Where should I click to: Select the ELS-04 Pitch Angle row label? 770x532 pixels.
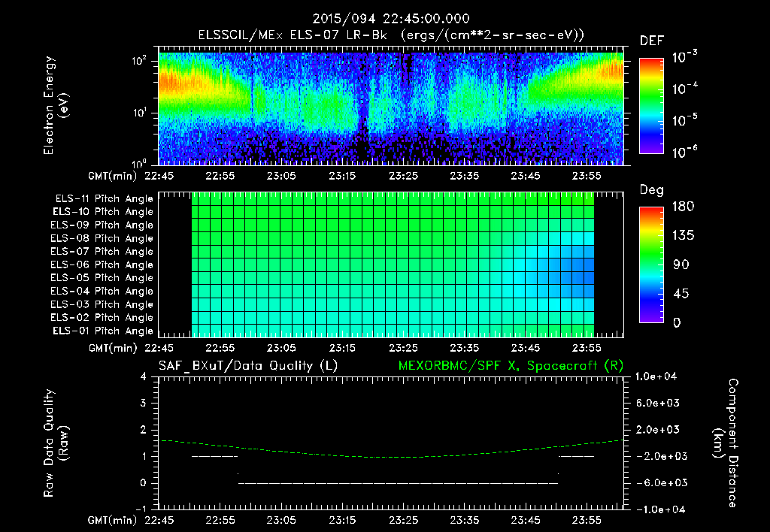[102, 291]
